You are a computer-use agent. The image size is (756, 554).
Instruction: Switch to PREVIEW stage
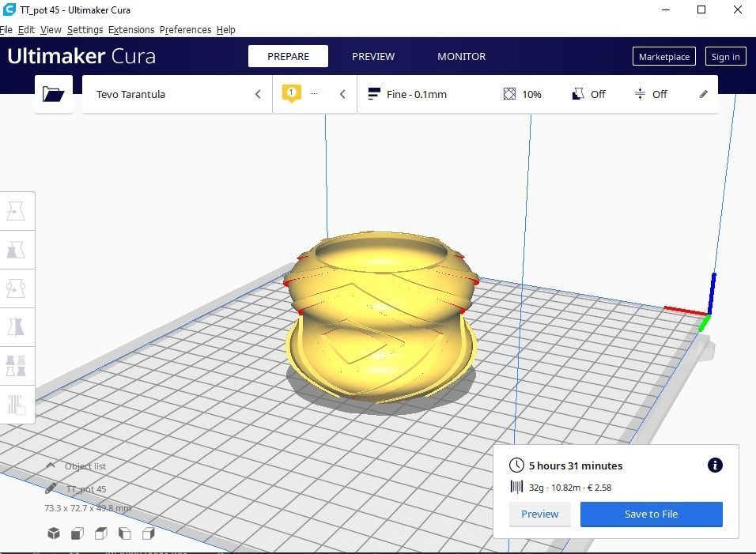373,56
